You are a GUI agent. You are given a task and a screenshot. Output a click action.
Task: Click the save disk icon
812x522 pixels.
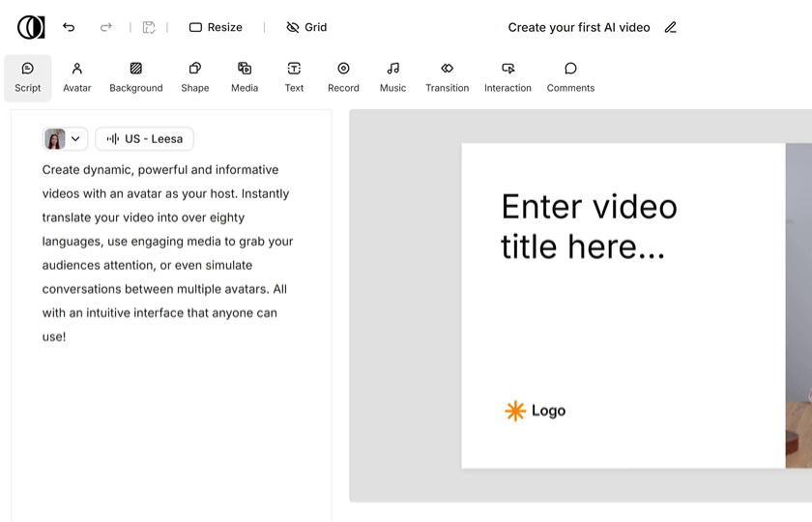coord(149,27)
